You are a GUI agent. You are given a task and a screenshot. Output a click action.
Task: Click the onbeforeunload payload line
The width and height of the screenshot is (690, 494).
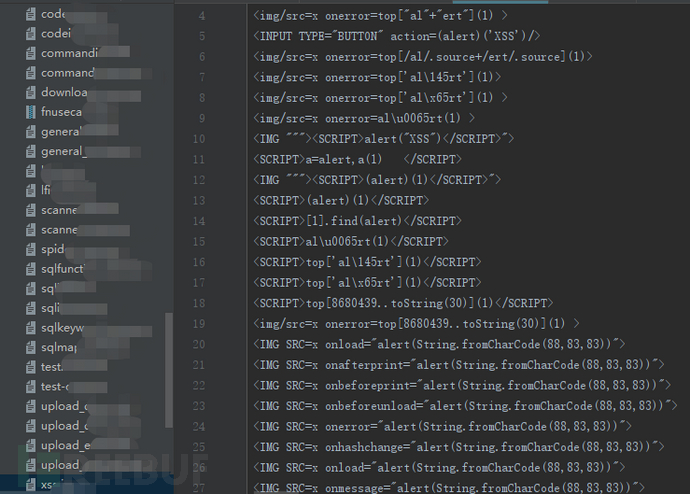pyautogui.click(x=465, y=406)
